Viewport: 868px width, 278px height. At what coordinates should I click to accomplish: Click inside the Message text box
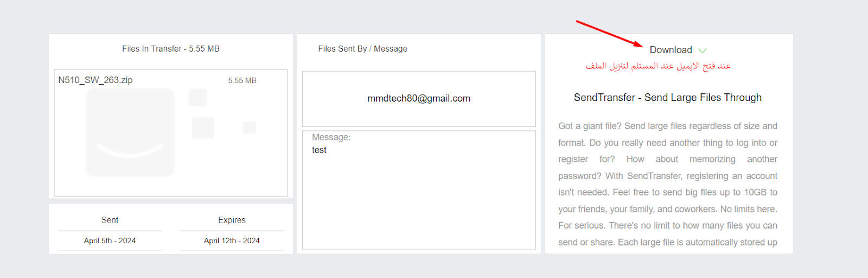pos(419,190)
